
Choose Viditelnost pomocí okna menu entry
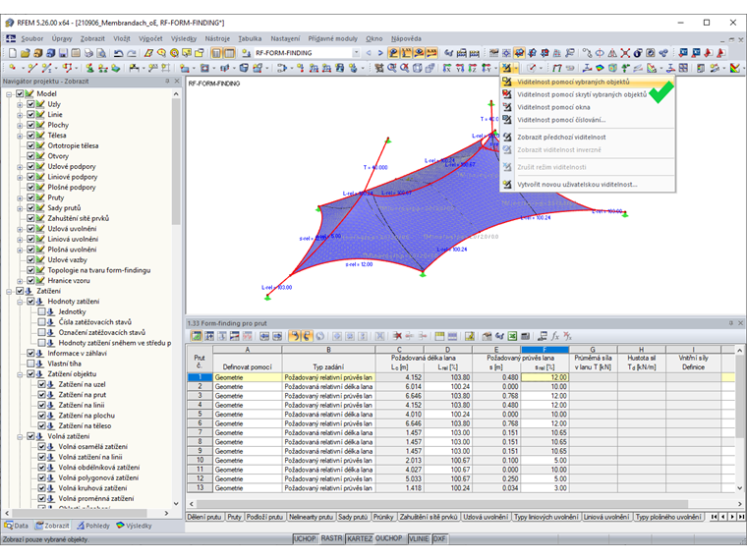[588, 107]
